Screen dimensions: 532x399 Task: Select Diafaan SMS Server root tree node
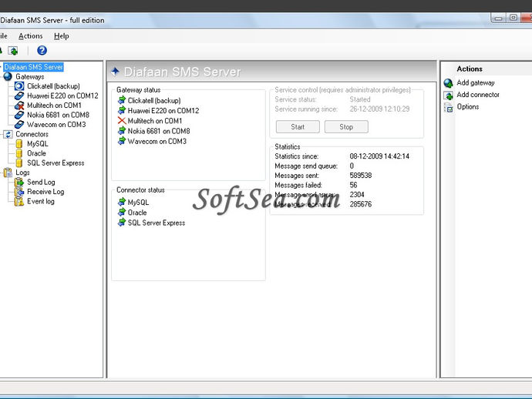coord(34,67)
